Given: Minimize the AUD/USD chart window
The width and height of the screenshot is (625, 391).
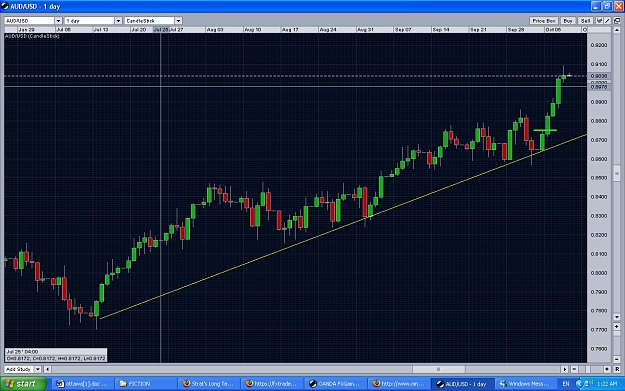Looking at the screenshot, I should (596, 6).
